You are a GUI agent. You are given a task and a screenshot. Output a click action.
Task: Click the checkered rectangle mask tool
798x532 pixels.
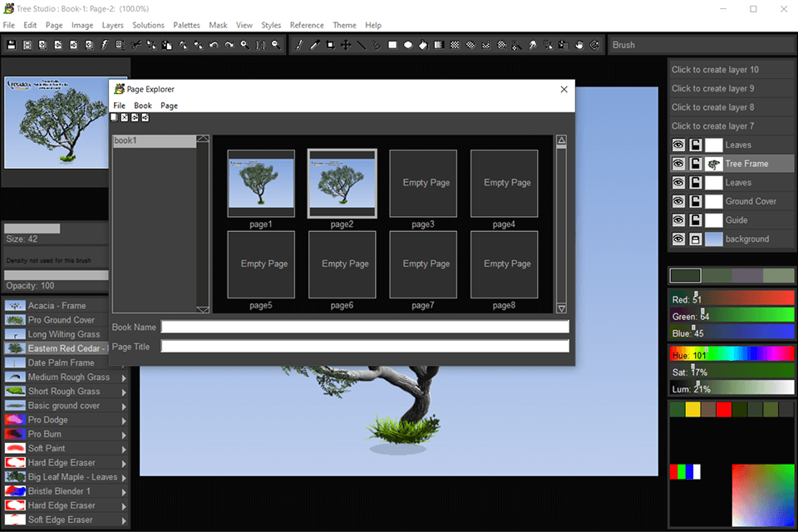(x=455, y=45)
